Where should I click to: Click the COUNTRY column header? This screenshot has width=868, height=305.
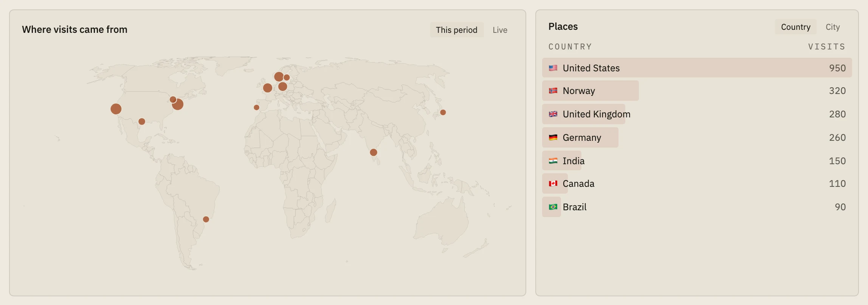570,47
